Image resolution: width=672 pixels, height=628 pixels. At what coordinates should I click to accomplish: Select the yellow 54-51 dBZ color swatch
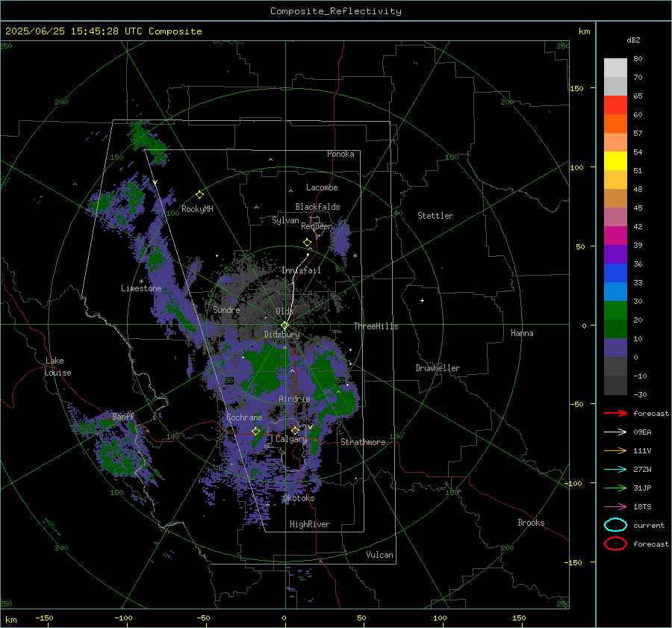point(615,161)
